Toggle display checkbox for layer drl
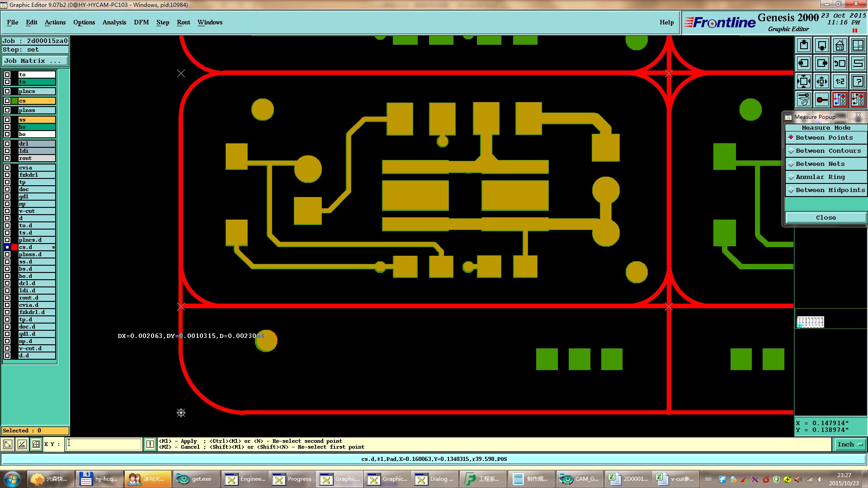The width and height of the screenshot is (868, 488). point(7,144)
